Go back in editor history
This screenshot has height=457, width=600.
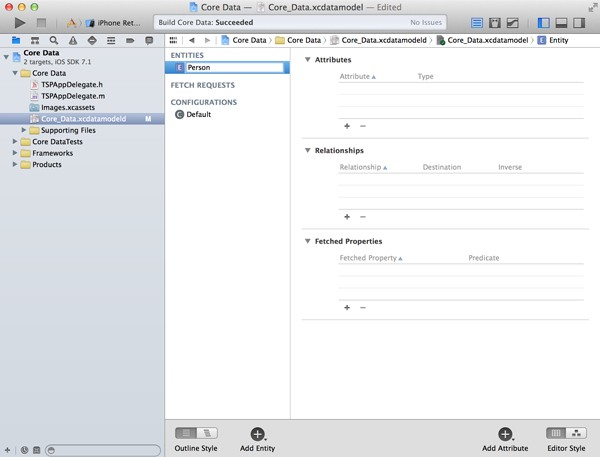pos(192,40)
